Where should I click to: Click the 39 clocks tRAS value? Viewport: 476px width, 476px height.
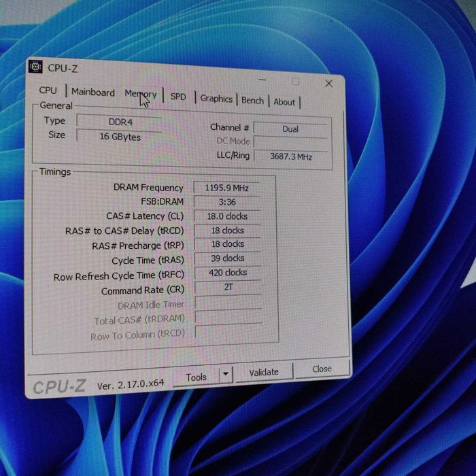click(228, 258)
